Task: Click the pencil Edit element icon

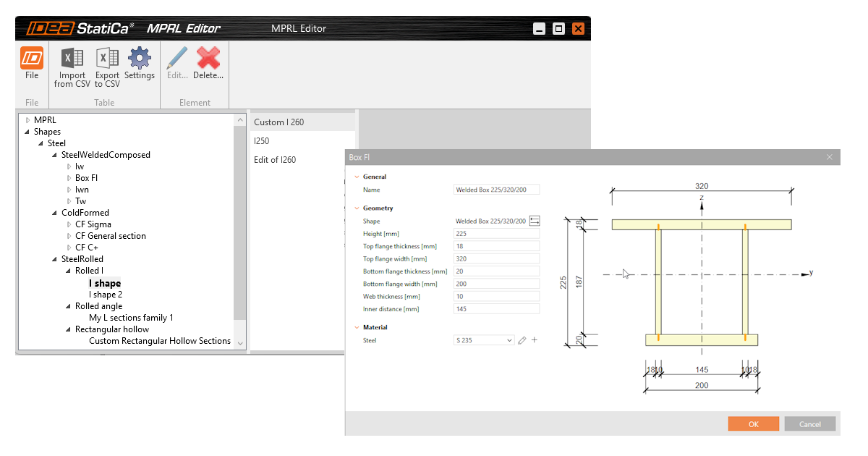Action: click(176, 59)
